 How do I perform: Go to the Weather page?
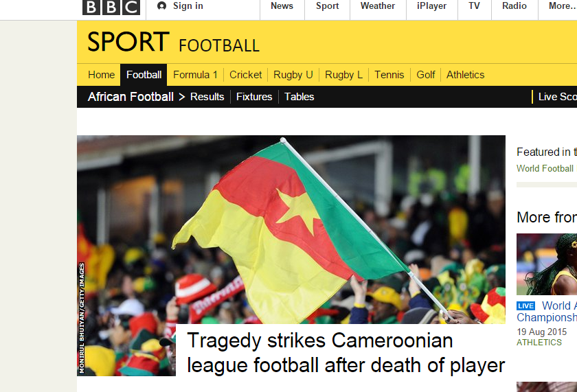click(378, 6)
